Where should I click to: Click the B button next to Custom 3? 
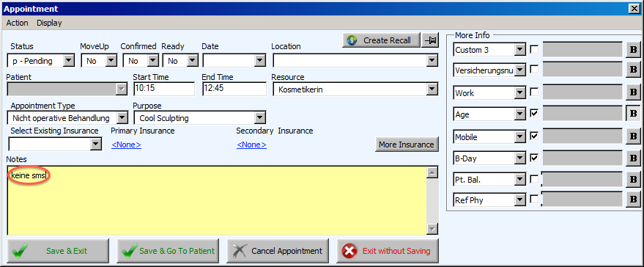click(x=633, y=50)
